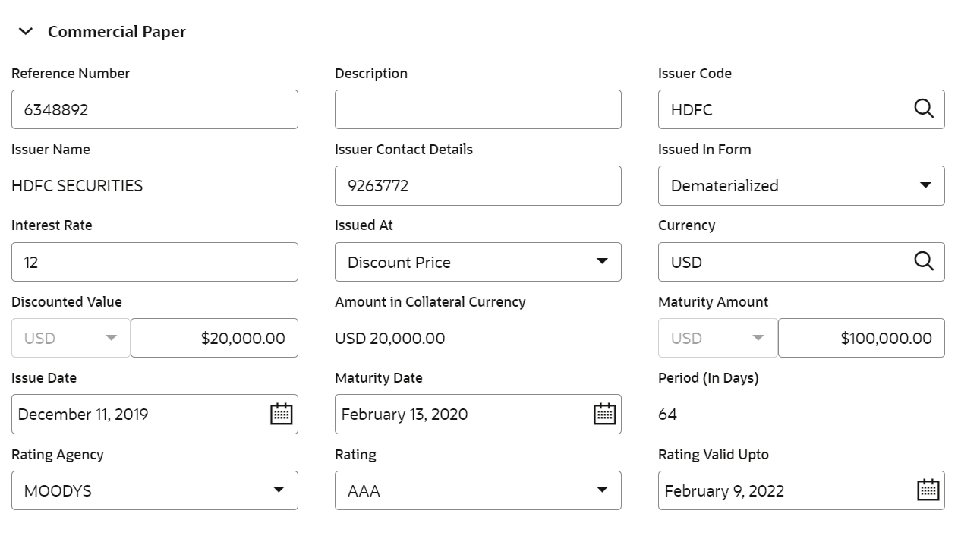The height and width of the screenshot is (536, 980).
Task: Focus the Issuer Contact Details field
Action: (477, 186)
